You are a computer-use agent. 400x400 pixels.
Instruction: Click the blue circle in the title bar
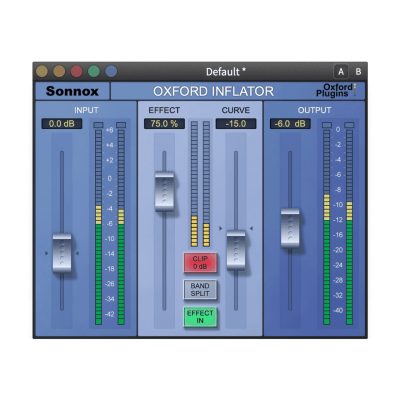coord(111,71)
